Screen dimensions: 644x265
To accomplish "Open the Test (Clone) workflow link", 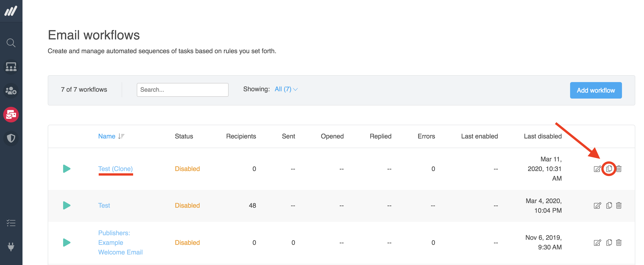I will pyautogui.click(x=115, y=169).
